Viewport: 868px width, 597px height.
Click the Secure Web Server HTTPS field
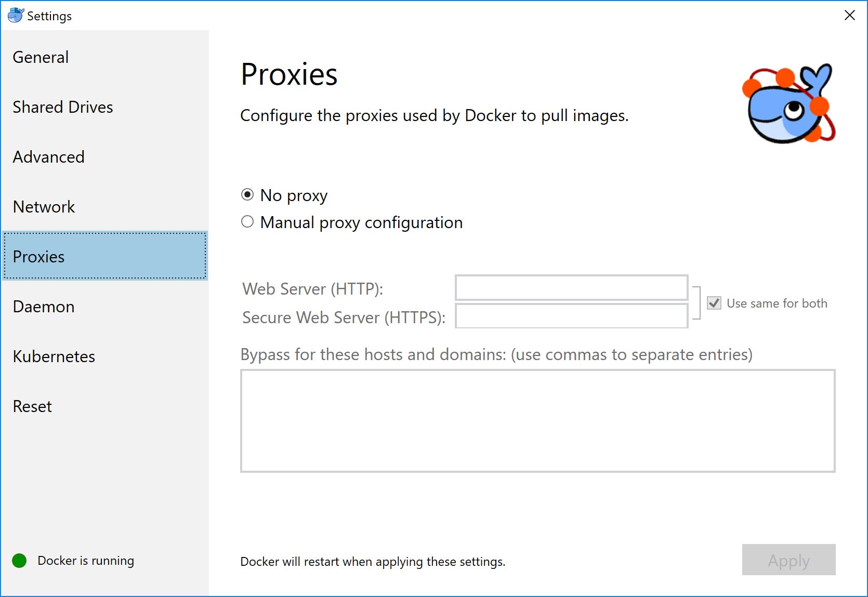pyautogui.click(x=571, y=315)
